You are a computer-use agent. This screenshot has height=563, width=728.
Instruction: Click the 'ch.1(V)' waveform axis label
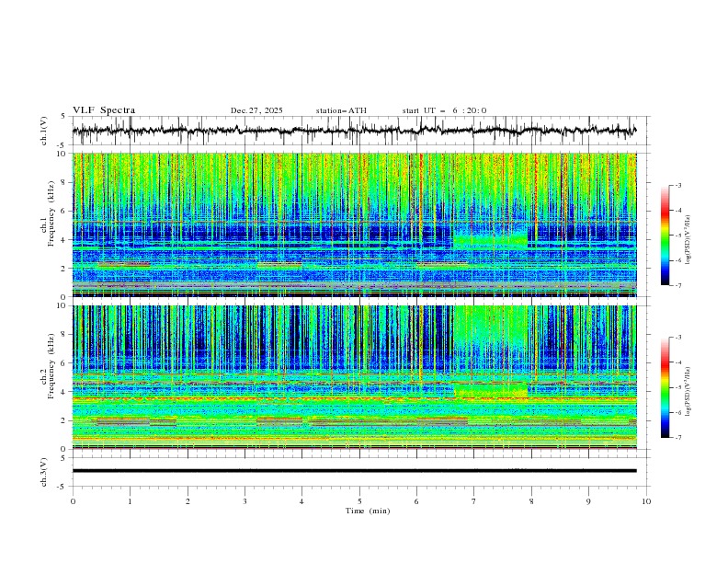coord(44,131)
